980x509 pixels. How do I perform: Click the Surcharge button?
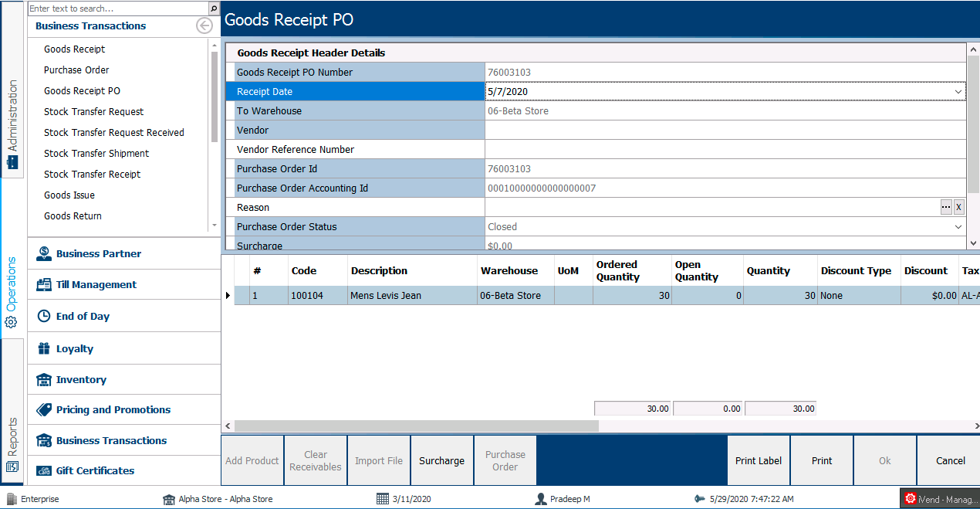441,460
